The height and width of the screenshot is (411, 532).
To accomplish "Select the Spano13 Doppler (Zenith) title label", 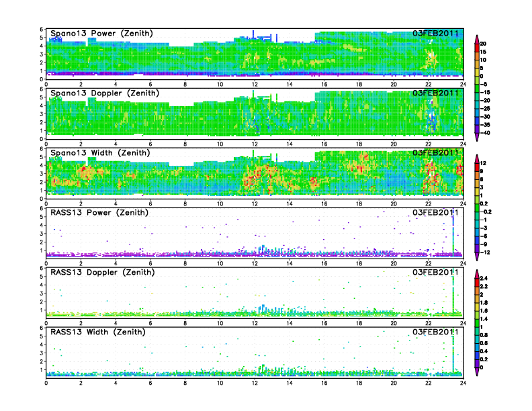I will (104, 93).
